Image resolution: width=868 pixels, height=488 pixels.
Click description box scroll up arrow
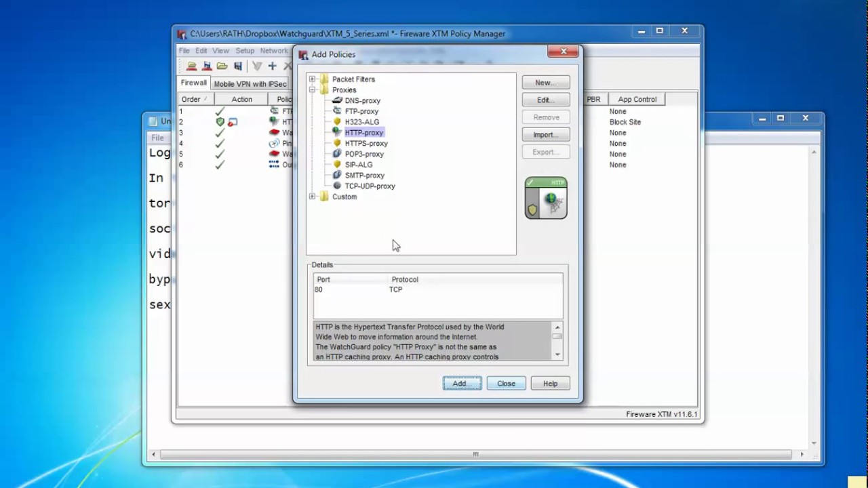coord(557,327)
